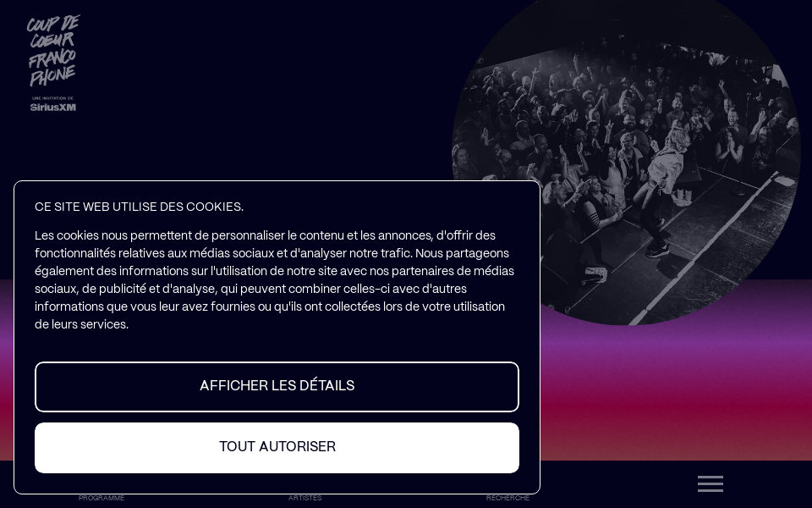The height and width of the screenshot is (508, 812).
Task: Click the dark footer bar beside menu icon
Action: [622, 483]
